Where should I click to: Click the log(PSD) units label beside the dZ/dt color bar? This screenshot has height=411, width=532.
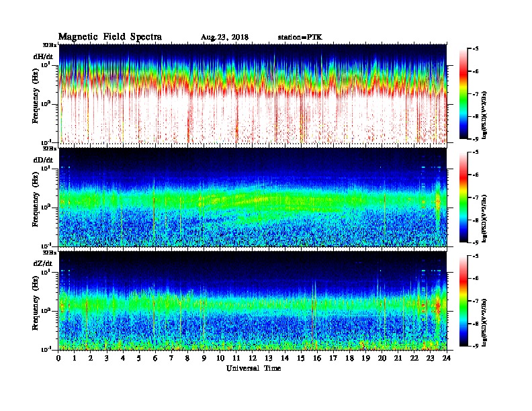tap(484, 322)
